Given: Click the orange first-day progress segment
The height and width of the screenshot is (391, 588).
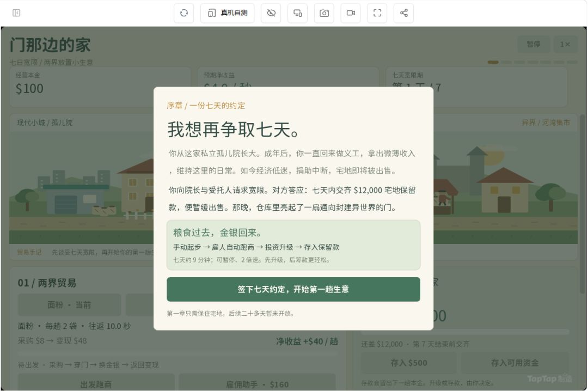Looking at the screenshot, I should [493, 62].
